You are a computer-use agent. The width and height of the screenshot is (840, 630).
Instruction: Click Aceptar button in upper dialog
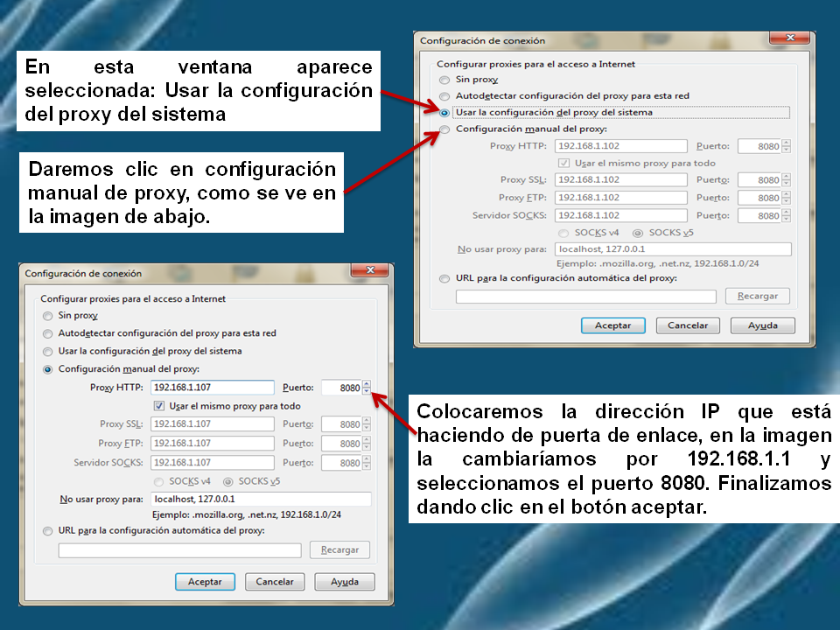[612, 325]
